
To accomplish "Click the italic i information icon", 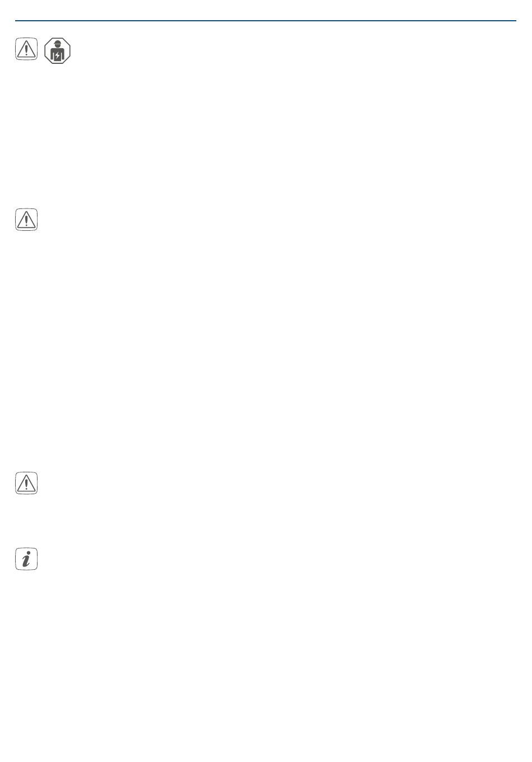I will tap(26, 559).
